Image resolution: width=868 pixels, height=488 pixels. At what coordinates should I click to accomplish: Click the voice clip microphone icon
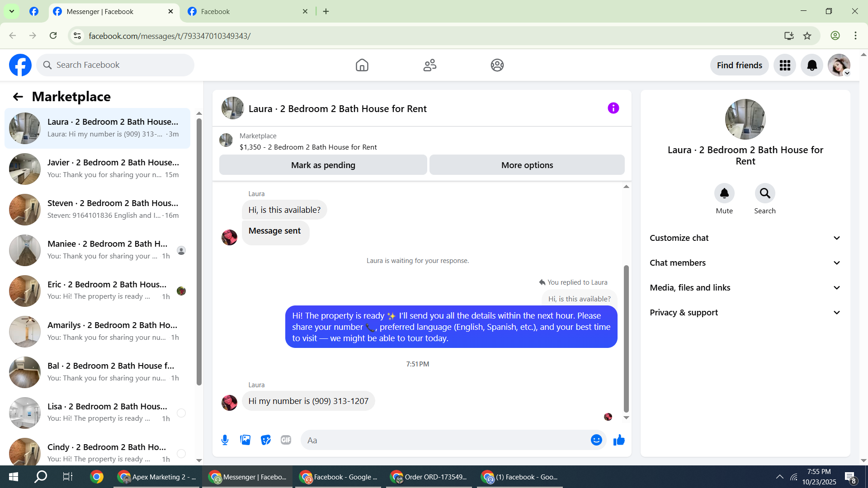tap(225, 440)
